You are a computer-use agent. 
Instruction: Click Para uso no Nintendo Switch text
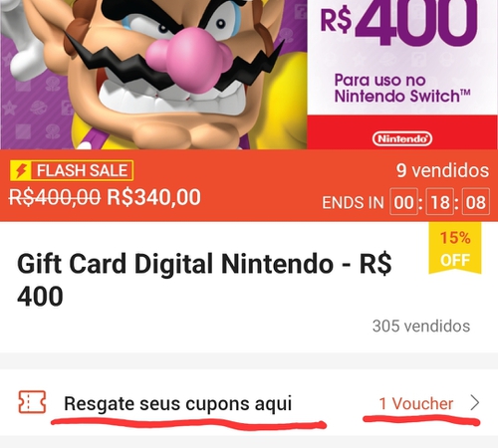[x=402, y=89]
